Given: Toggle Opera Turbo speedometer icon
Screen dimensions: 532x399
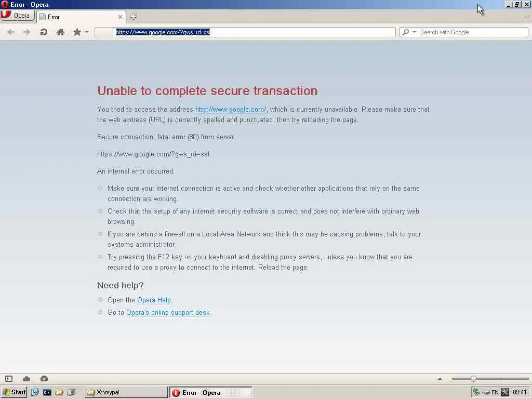Looking at the screenshot, I should 44,379.
